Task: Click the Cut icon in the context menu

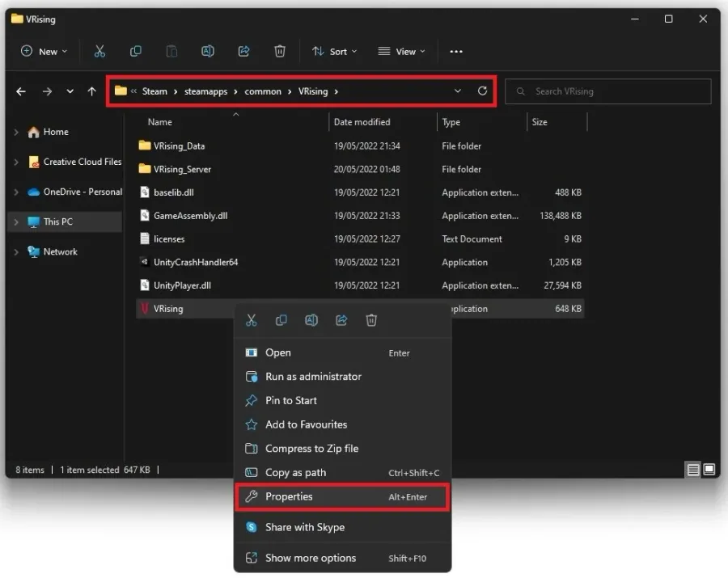Action: click(252, 320)
